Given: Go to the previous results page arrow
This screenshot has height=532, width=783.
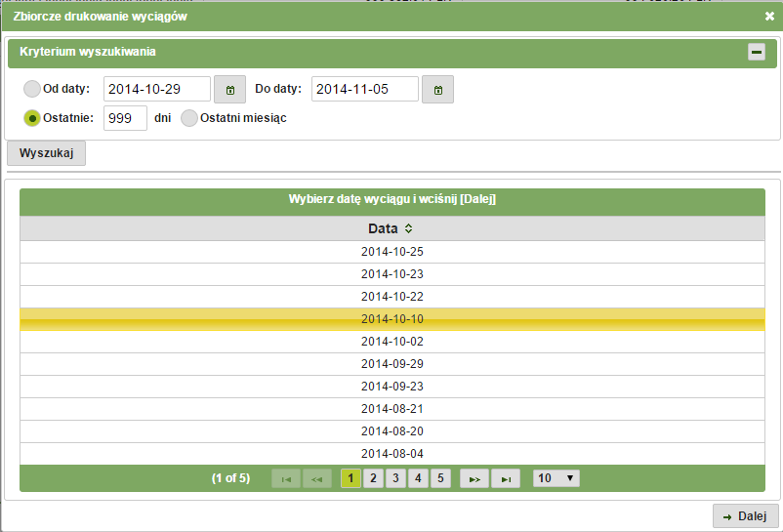Looking at the screenshot, I should click(x=317, y=478).
